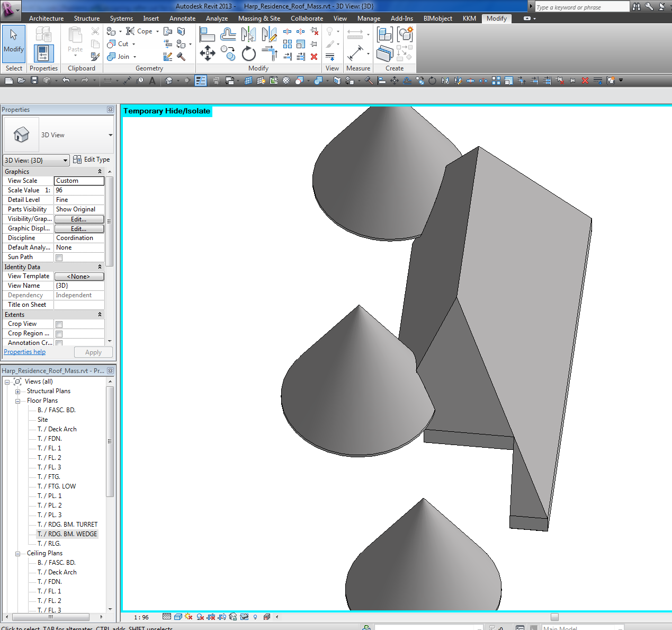Click the Offset tool icon

pos(228,34)
